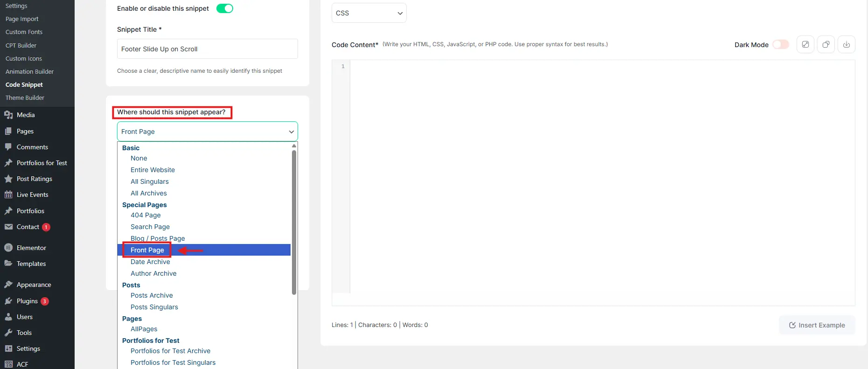Open Animation Builder link in the sidebar
The width and height of the screenshot is (868, 369).
pos(29,71)
